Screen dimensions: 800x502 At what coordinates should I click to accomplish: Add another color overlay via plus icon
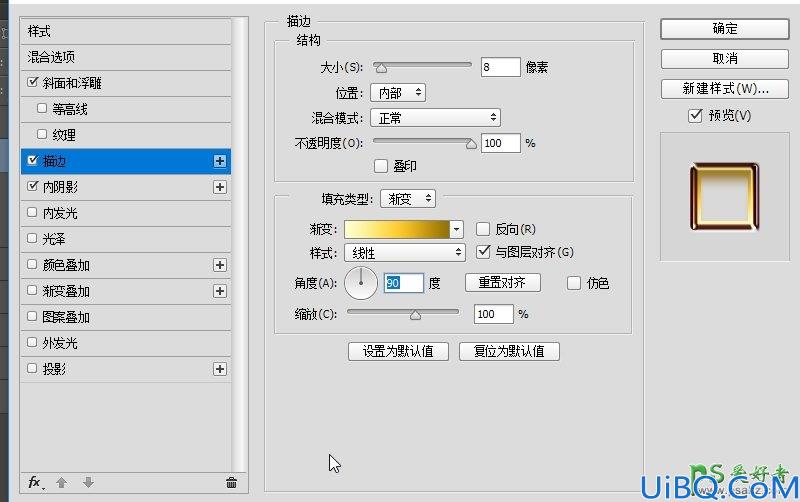[220, 265]
